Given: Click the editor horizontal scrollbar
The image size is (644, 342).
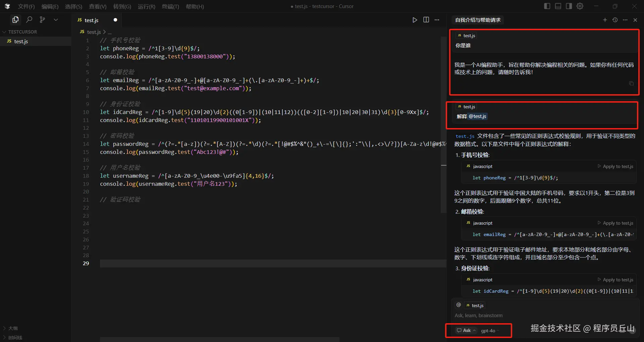Looking at the screenshot, I should (x=220, y=339).
